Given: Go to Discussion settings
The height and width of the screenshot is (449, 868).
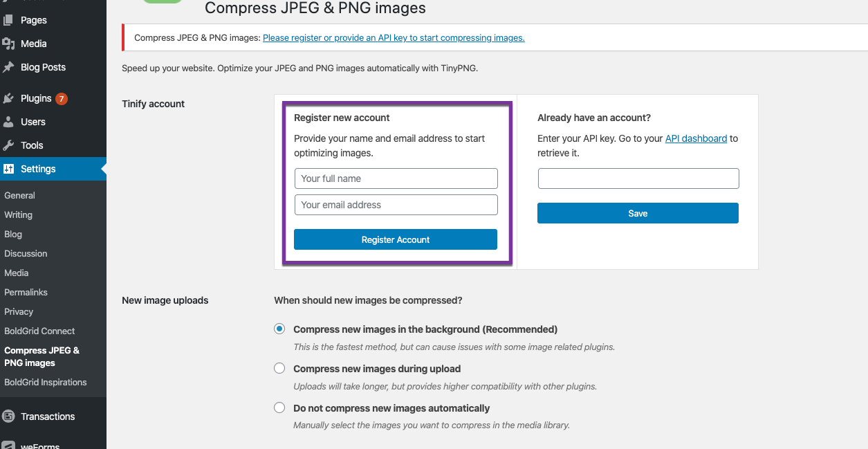Looking at the screenshot, I should tap(26, 254).
